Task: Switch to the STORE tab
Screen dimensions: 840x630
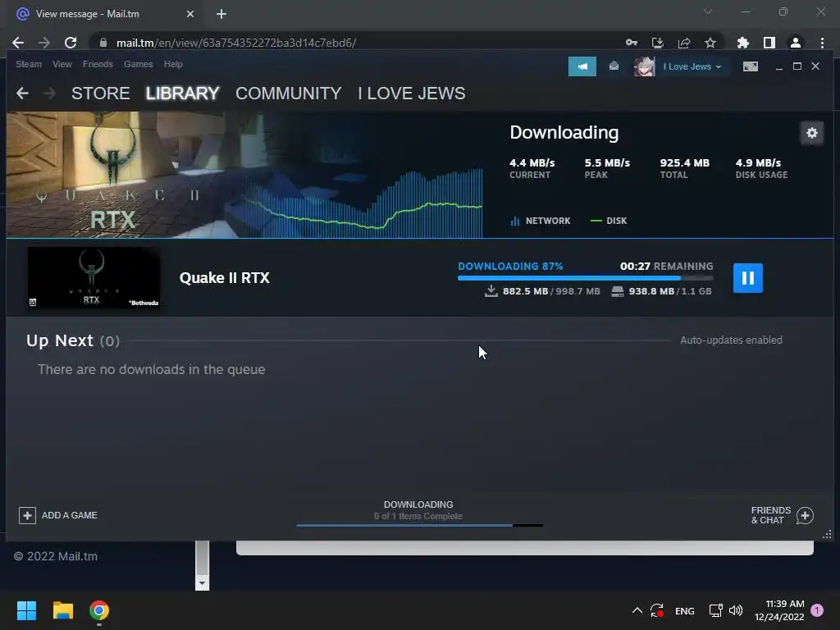Action: [x=101, y=94]
